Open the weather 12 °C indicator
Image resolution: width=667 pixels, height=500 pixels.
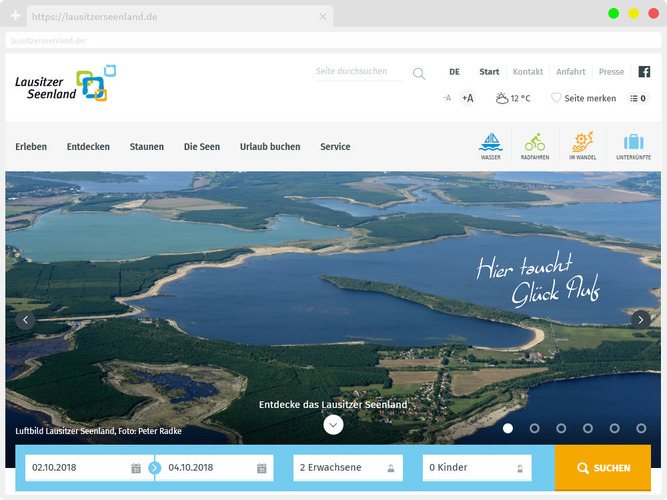point(513,98)
